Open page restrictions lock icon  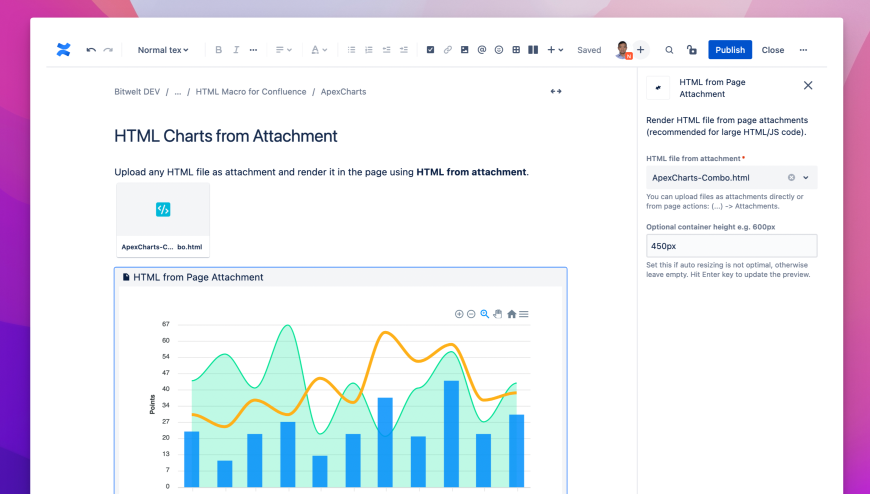(691, 50)
